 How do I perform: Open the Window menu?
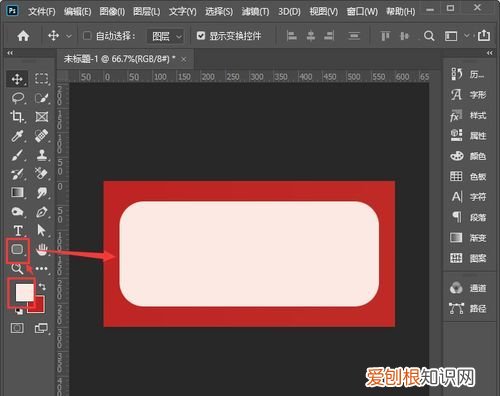tap(362, 12)
